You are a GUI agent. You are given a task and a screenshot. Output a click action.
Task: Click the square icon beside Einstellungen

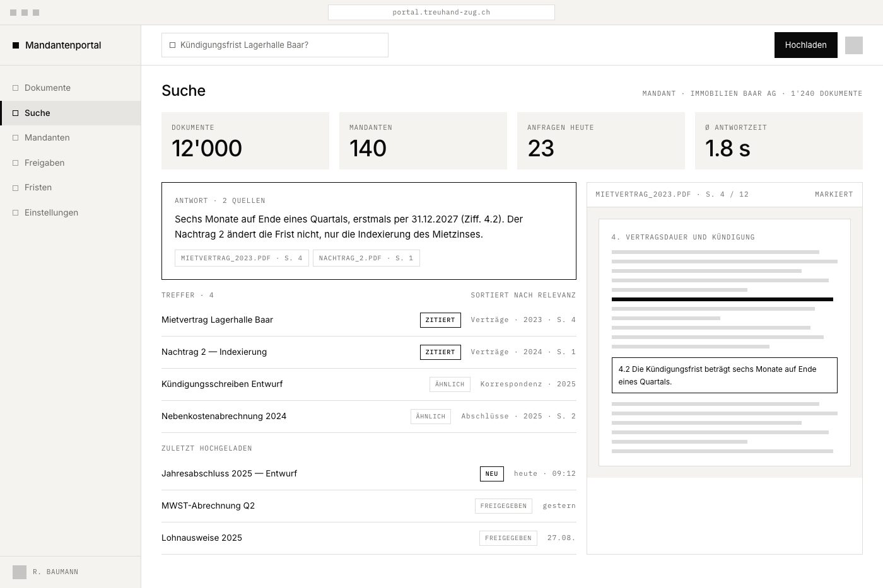click(x=16, y=212)
